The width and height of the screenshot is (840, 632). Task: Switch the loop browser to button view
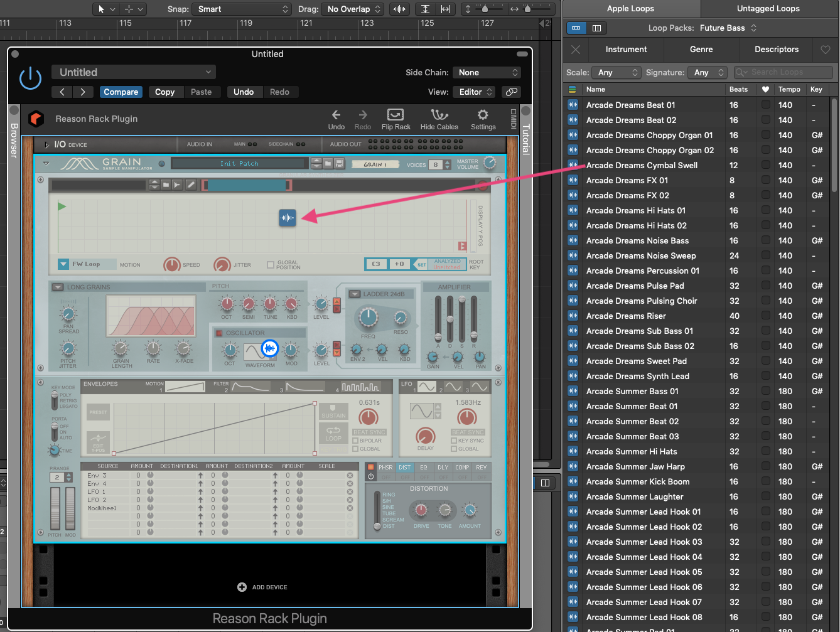point(576,28)
